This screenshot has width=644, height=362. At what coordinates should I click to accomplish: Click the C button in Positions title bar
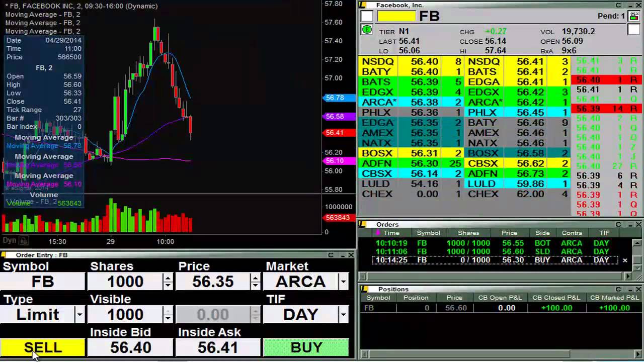tap(619, 289)
